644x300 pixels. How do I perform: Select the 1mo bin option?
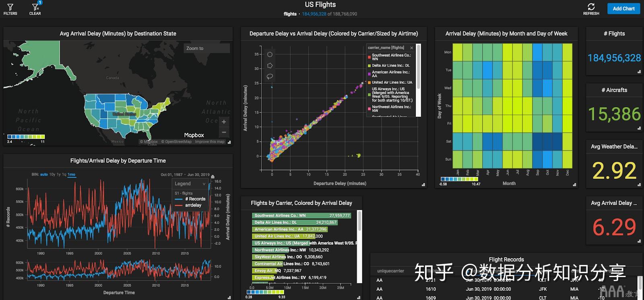pos(71,174)
